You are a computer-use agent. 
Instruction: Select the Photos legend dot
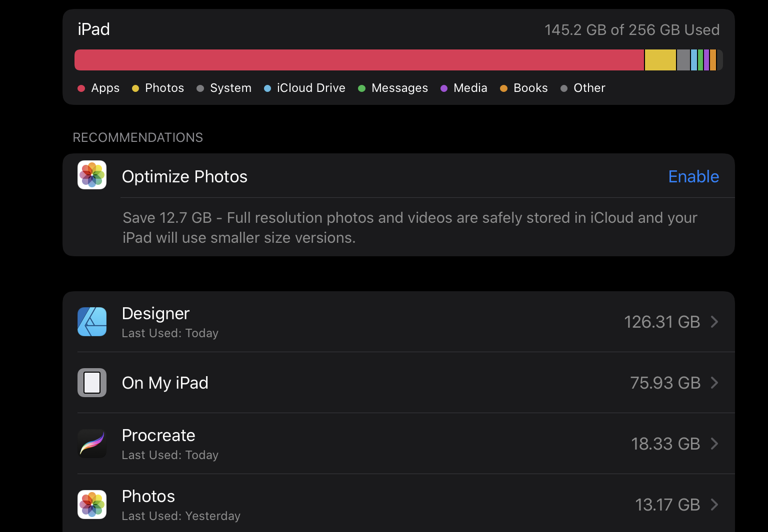[x=135, y=88]
